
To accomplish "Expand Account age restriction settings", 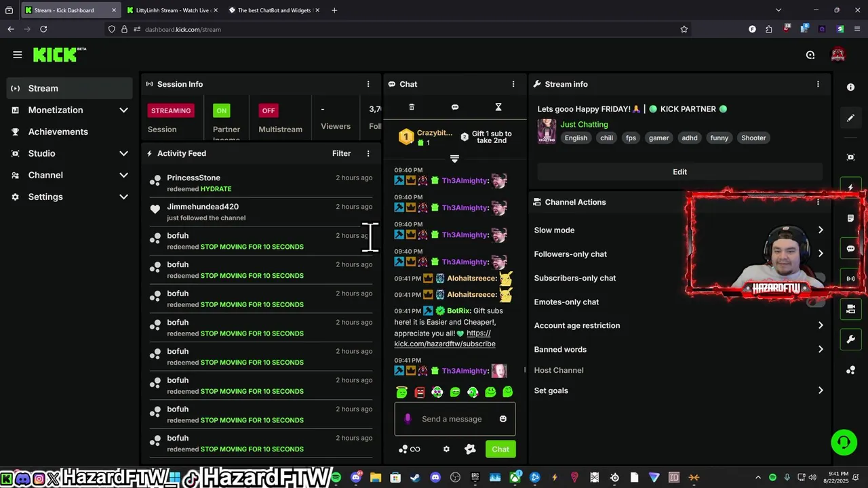I will tap(679, 325).
